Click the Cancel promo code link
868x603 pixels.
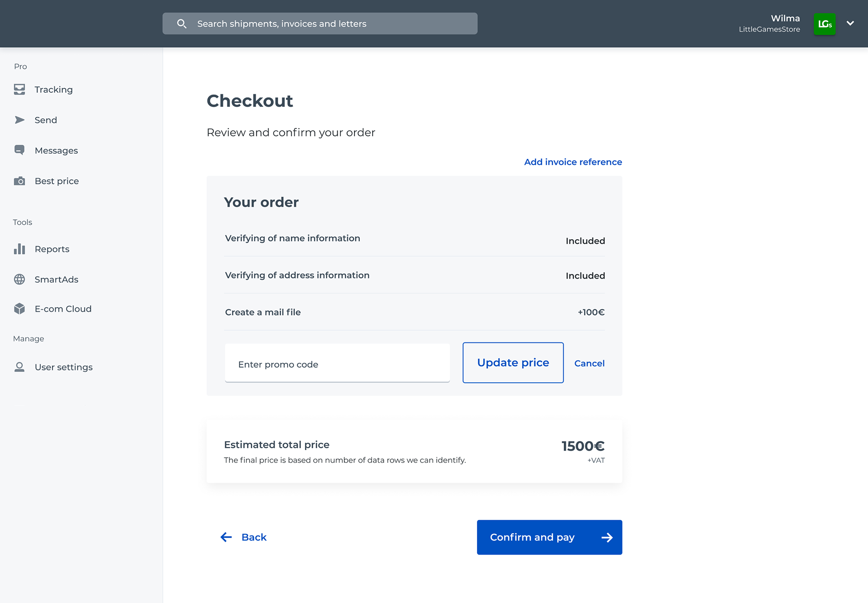coord(589,363)
